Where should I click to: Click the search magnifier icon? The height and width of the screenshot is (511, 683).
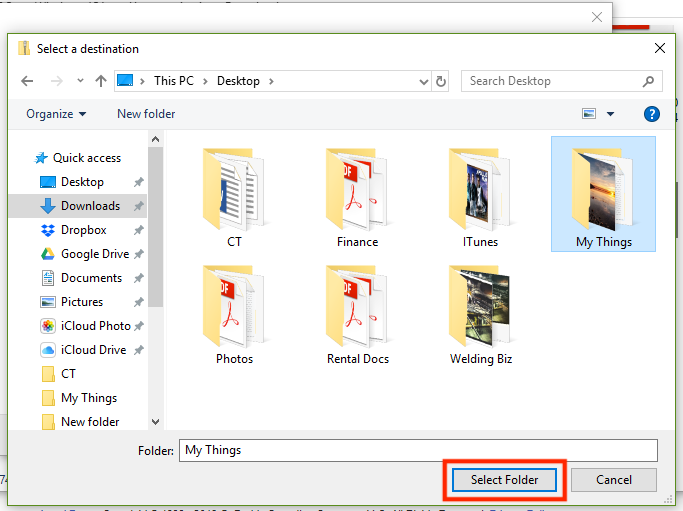pyautogui.click(x=648, y=81)
